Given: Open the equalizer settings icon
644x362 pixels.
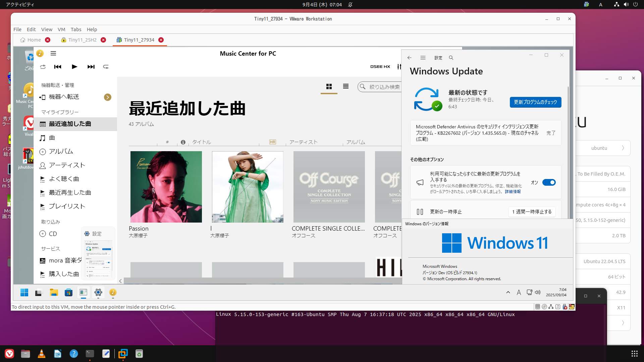Looking at the screenshot, I should coord(399,67).
